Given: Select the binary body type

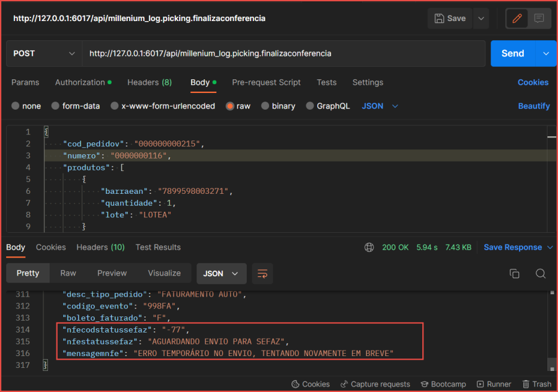Looking at the screenshot, I should (278, 106).
